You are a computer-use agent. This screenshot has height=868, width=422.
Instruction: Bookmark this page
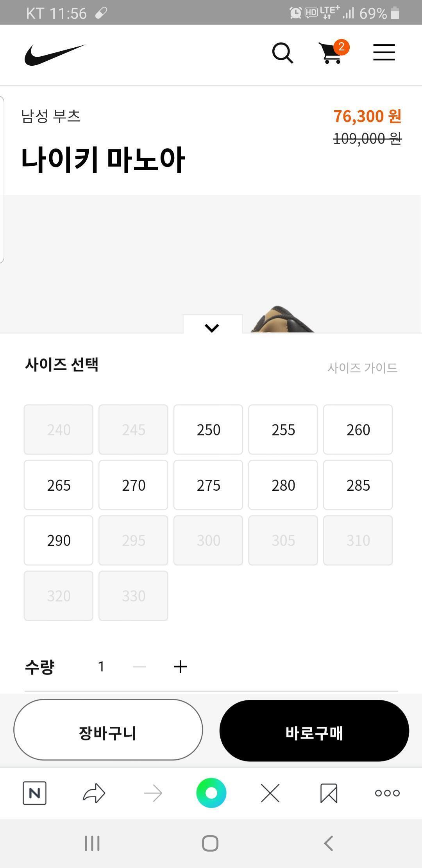(x=329, y=793)
